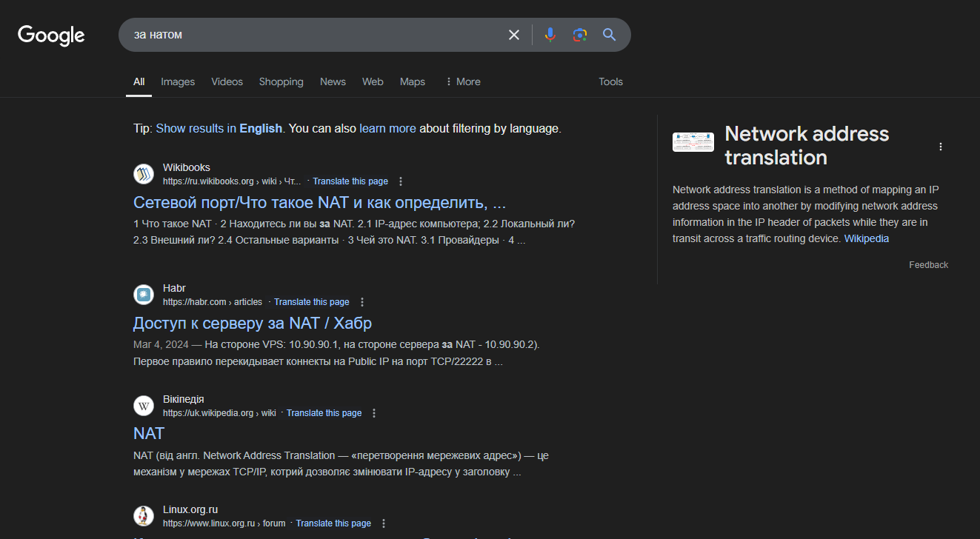Show results in English link
The image size is (980, 539).
coord(219,128)
